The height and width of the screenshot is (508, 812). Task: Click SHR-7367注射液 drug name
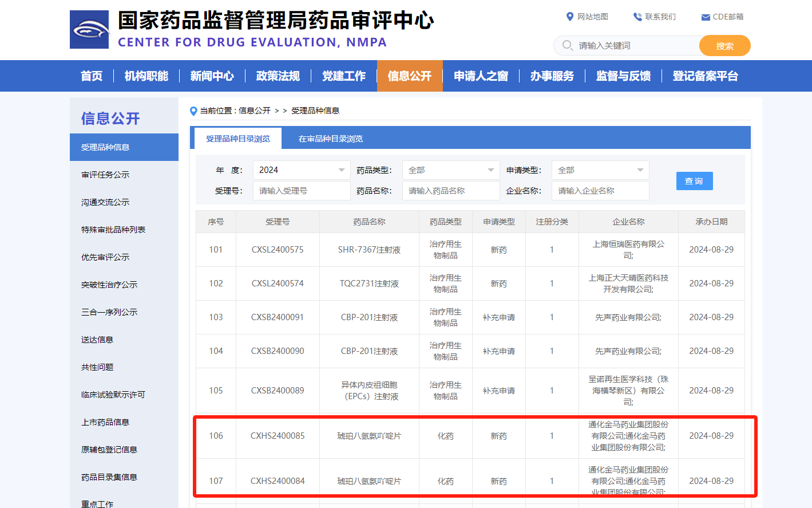369,250
